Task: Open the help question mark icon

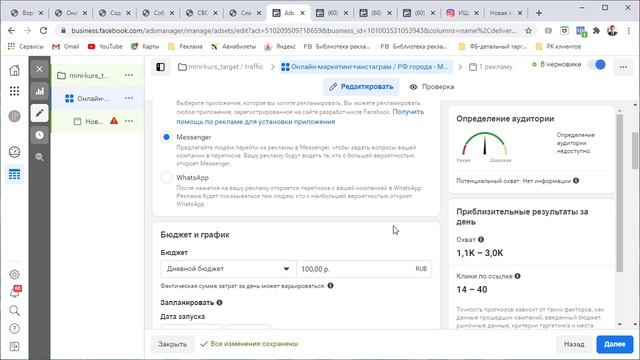Action: point(14,329)
